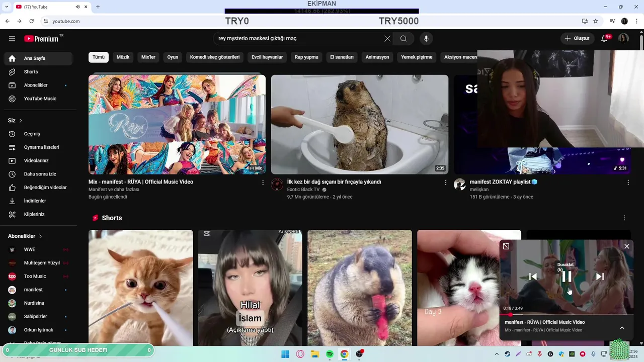
Task: Open Daha sonra izle list
Action: 38,174
